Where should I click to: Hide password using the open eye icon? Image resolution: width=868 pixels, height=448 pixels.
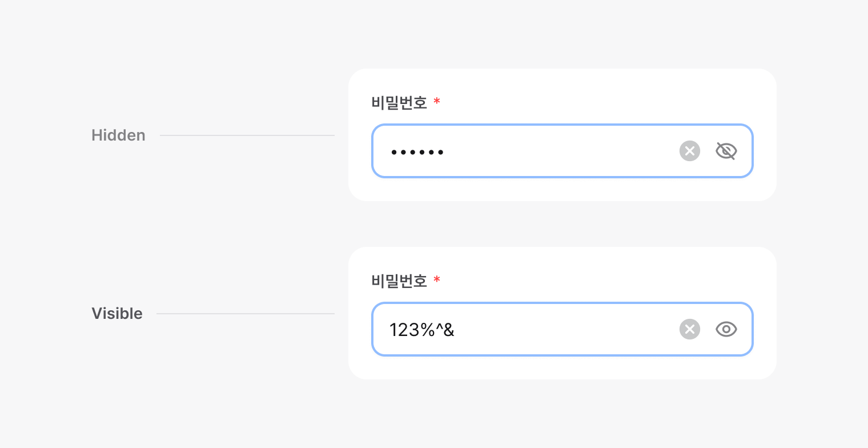(726, 329)
